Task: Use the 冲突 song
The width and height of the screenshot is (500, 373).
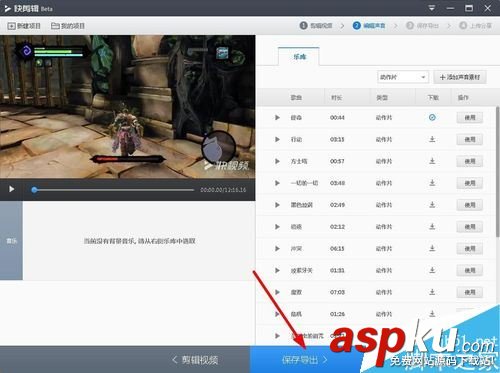Action: point(470,249)
